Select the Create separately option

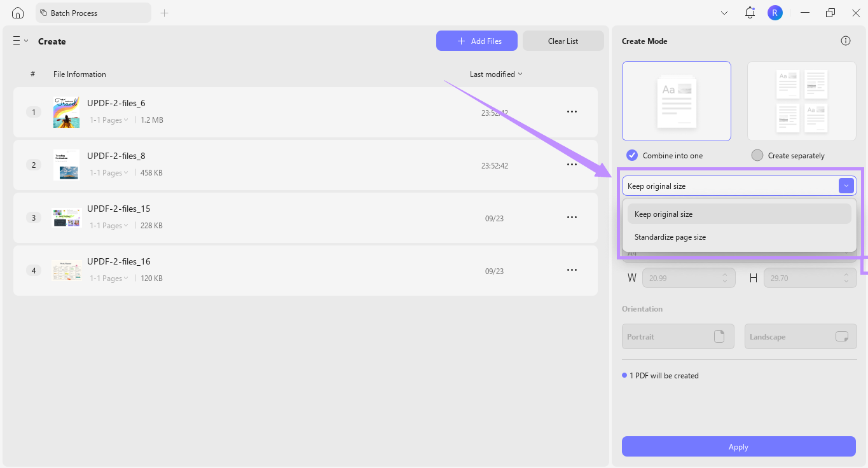[x=757, y=155]
